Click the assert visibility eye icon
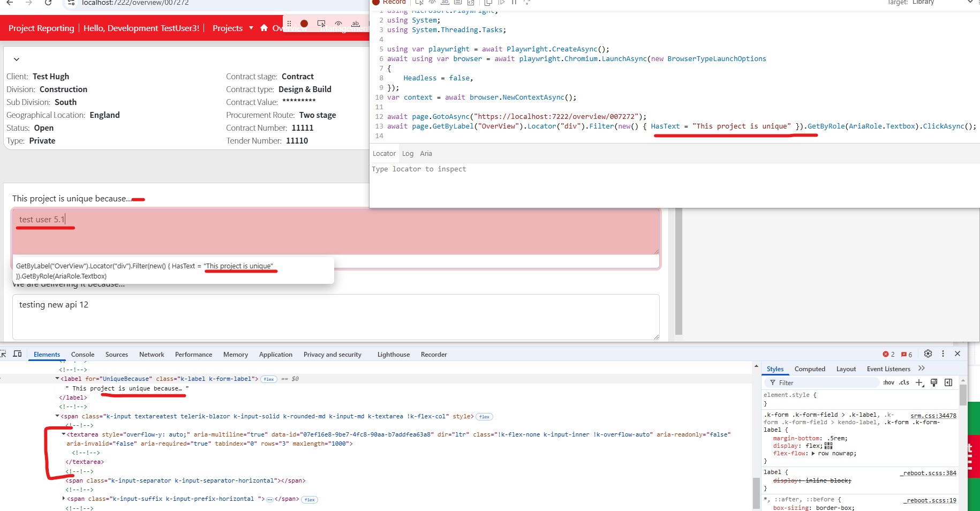The height and width of the screenshot is (511, 980). click(x=338, y=24)
